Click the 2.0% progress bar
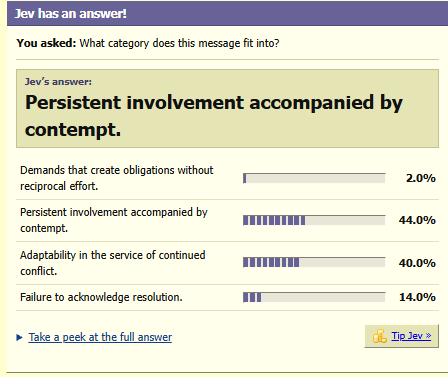 pos(314,178)
